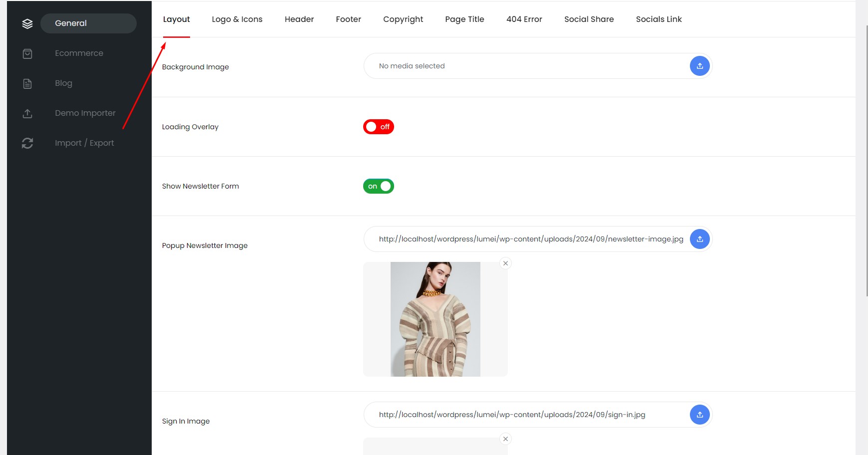Click upload button for Sign In Image

pyautogui.click(x=699, y=415)
